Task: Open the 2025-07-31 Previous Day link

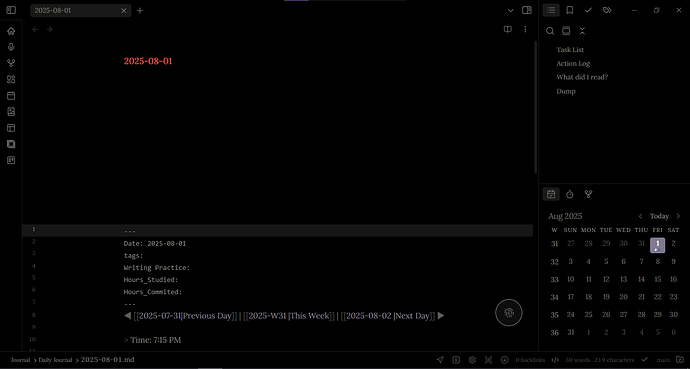Action: [x=185, y=316]
